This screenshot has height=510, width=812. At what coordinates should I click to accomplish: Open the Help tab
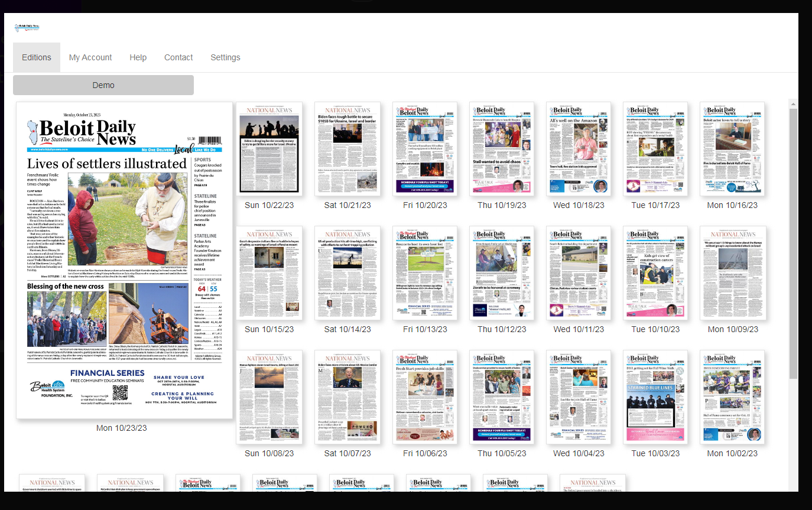coord(138,57)
